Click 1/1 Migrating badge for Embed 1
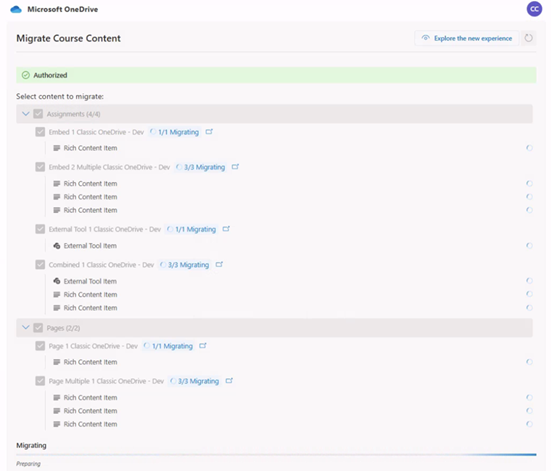The image size is (551, 471). click(x=175, y=132)
